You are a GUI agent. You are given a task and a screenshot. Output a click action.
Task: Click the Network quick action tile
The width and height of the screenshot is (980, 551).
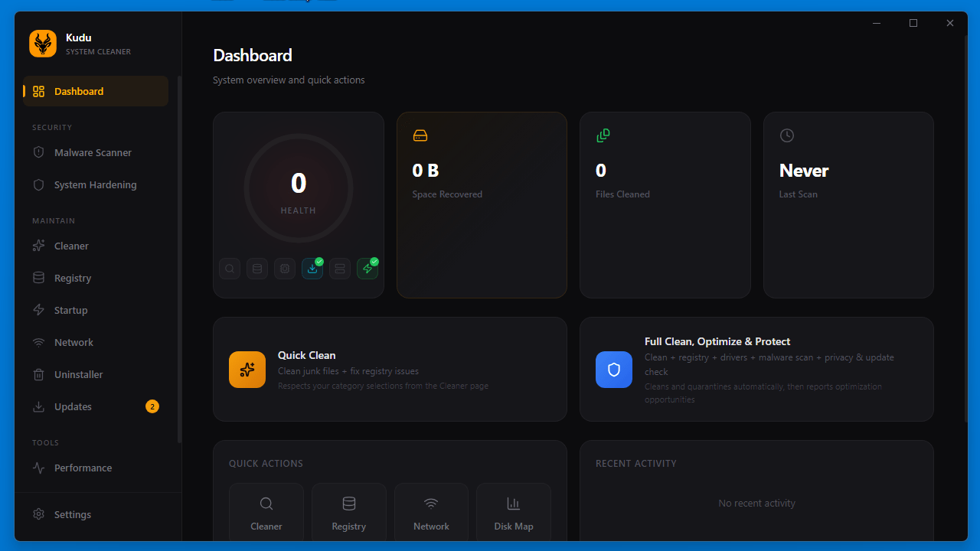431,513
